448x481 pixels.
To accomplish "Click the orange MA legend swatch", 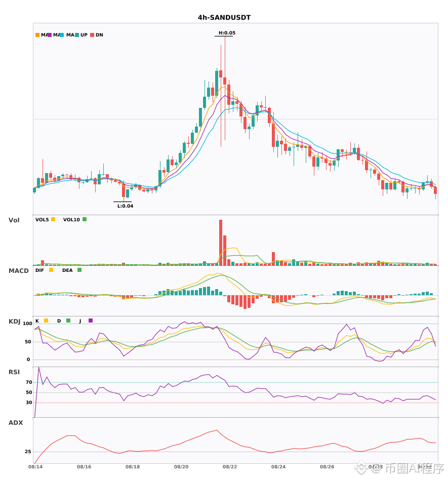I will (37, 35).
